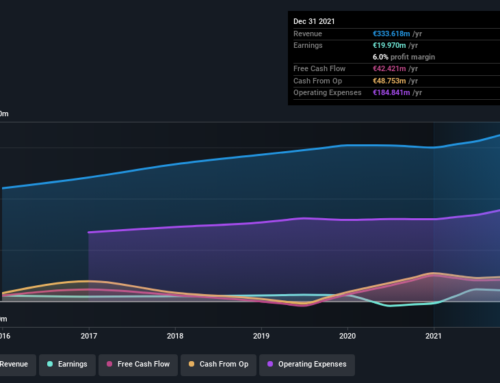Toggle the Cash From Op legend button
The height and width of the screenshot is (383, 500).
coord(219,365)
